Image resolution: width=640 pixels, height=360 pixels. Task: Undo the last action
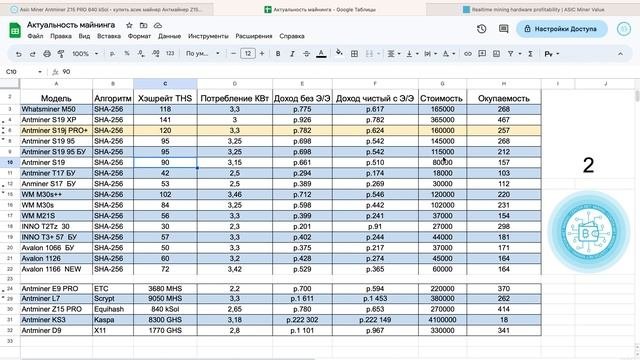(18, 53)
